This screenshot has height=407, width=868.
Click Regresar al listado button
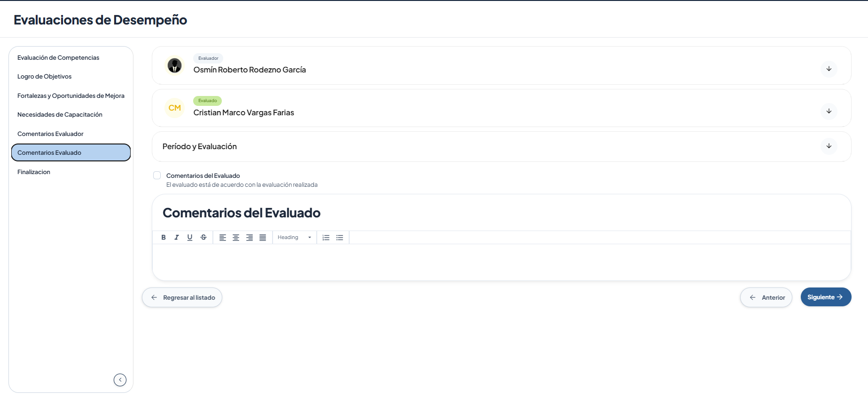[182, 297]
